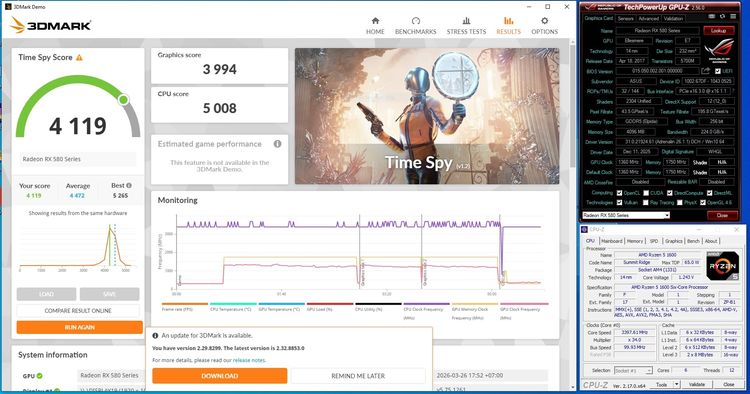Click the green check next to GPU
Image resolution: width=750 pixels, height=394 pixels.
[x=40, y=376]
